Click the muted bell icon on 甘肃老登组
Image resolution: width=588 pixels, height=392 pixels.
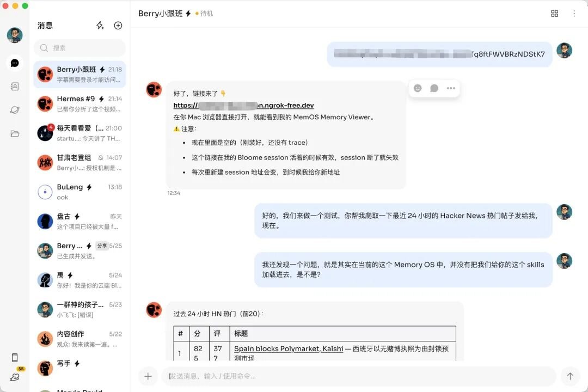101,157
